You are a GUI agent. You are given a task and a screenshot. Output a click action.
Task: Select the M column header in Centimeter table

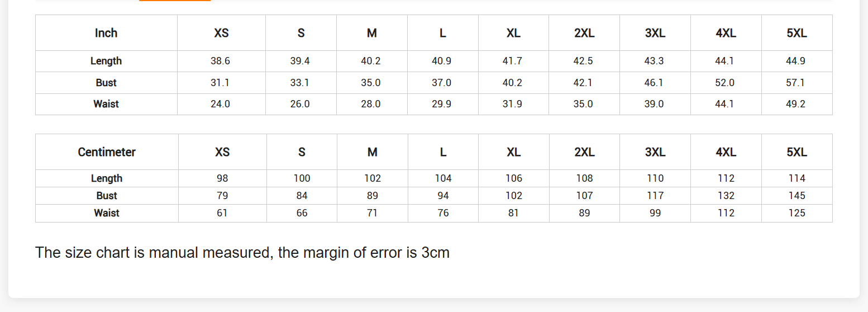pos(373,152)
